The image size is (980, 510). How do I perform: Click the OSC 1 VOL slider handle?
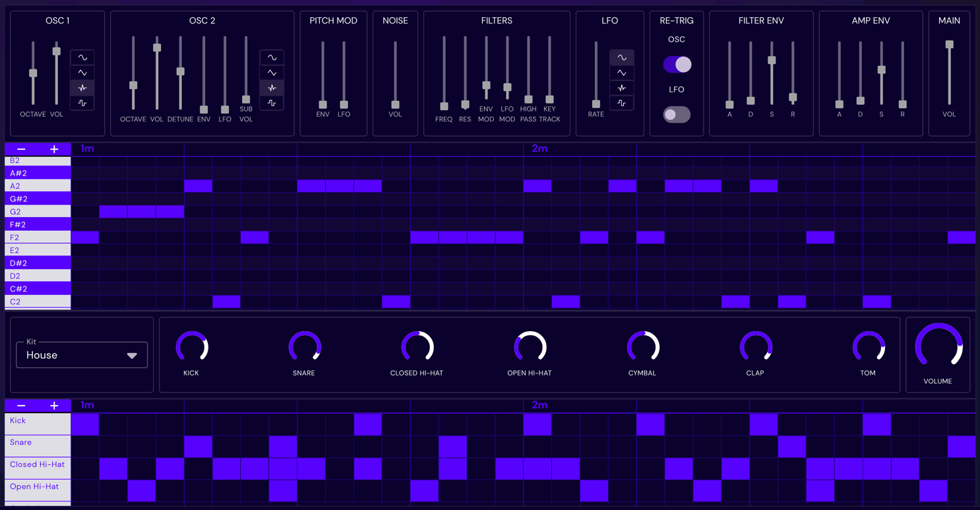(57, 51)
